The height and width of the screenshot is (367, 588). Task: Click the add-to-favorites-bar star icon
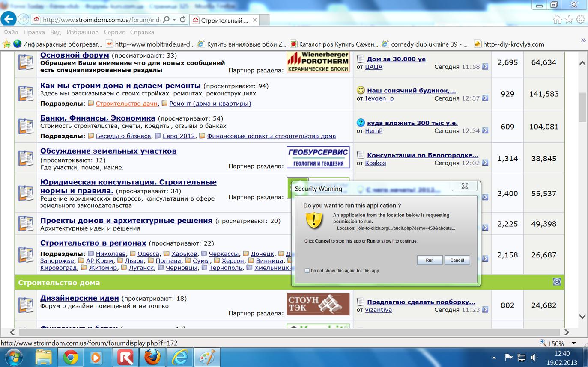[6, 44]
